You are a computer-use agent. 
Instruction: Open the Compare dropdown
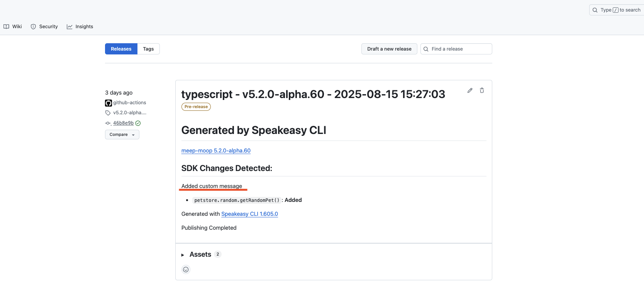(122, 135)
